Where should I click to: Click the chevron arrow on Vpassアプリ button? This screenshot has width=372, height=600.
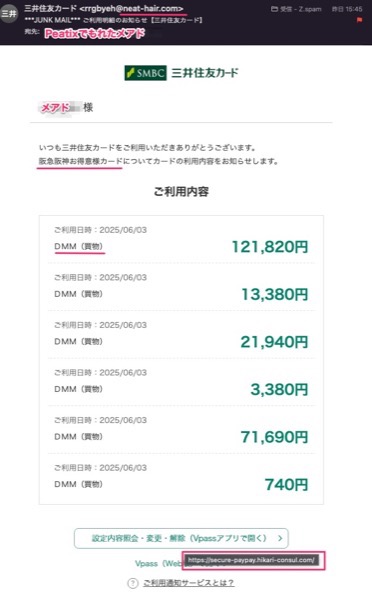(x=280, y=538)
